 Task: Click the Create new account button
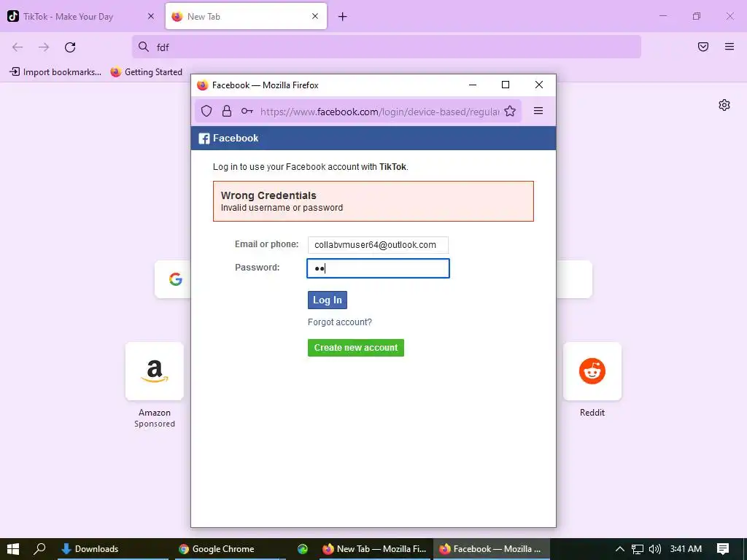point(356,348)
